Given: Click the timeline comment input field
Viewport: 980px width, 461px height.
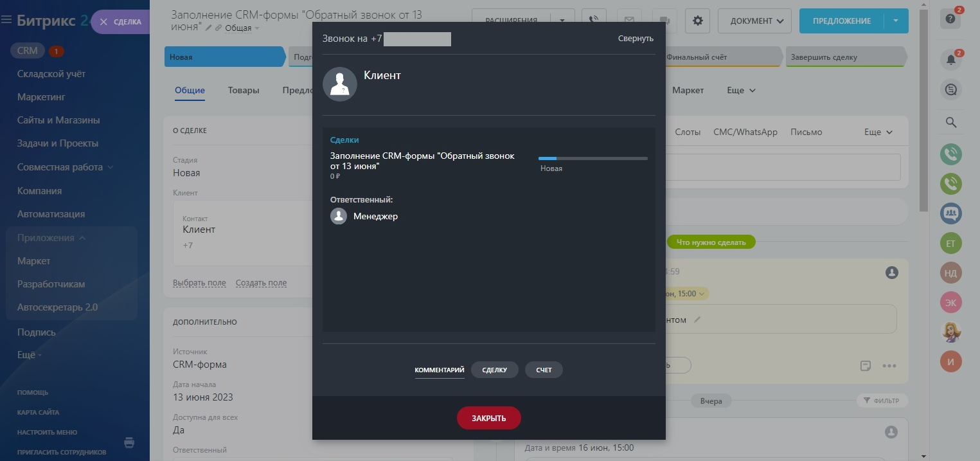Looking at the screenshot, I should (x=782, y=167).
